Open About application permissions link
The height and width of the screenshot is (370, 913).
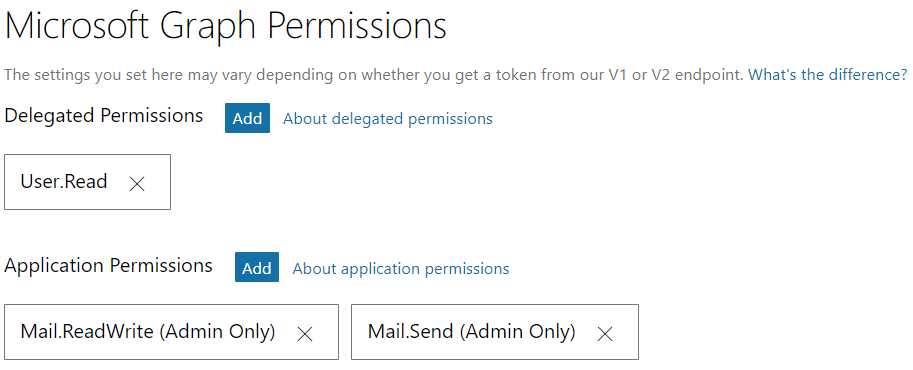401,269
